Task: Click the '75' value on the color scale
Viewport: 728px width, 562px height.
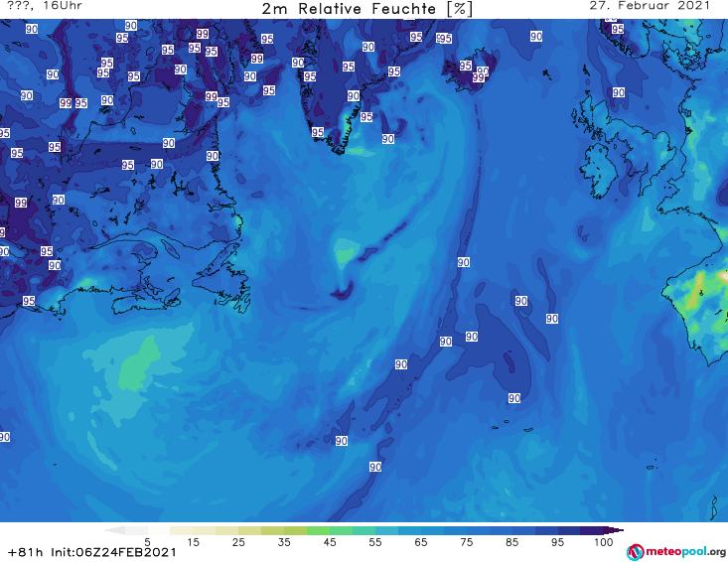Action: tap(467, 542)
